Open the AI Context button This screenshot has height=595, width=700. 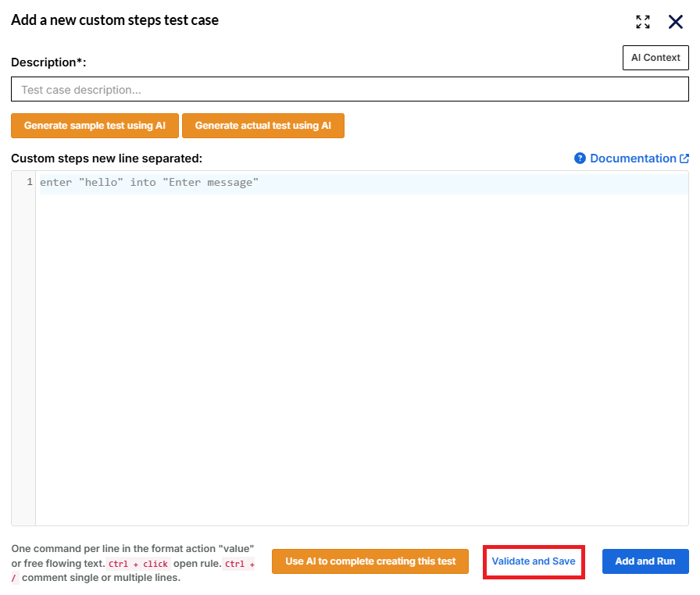click(x=655, y=58)
